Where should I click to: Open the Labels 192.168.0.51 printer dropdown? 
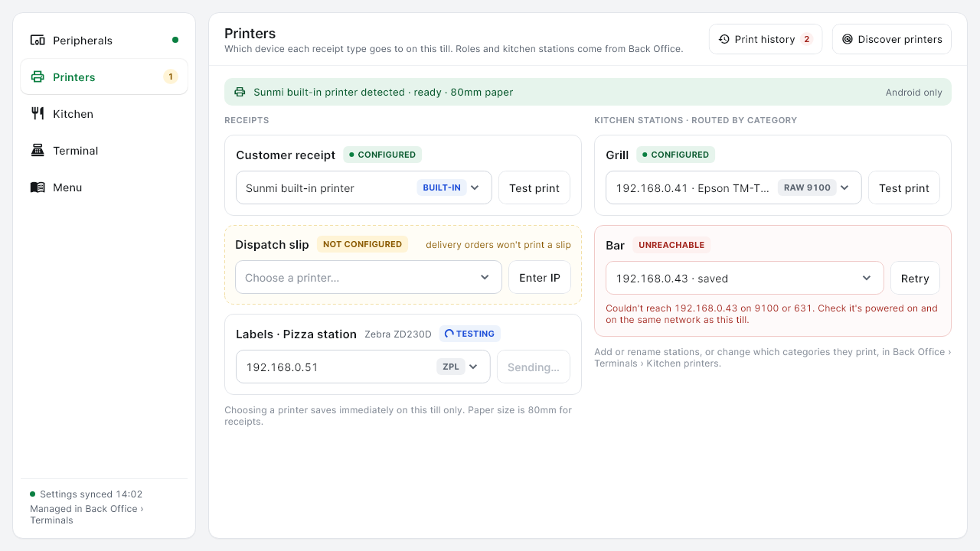[363, 367]
